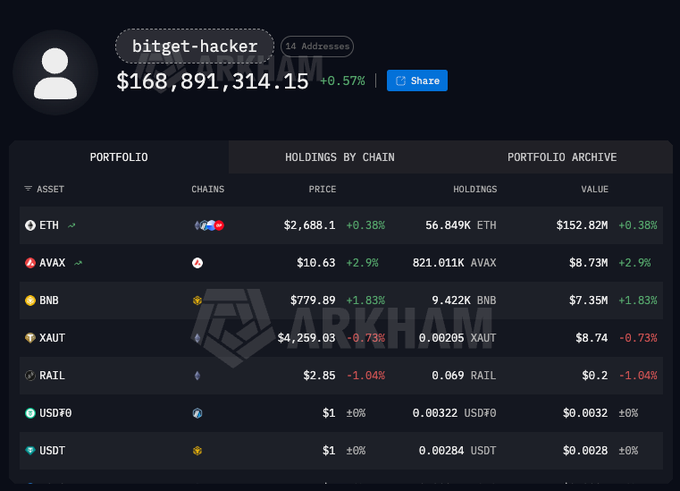Image resolution: width=680 pixels, height=491 pixels.
Task: Open the Portfolio Archive tab
Action: pyautogui.click(x=562, y=157)
